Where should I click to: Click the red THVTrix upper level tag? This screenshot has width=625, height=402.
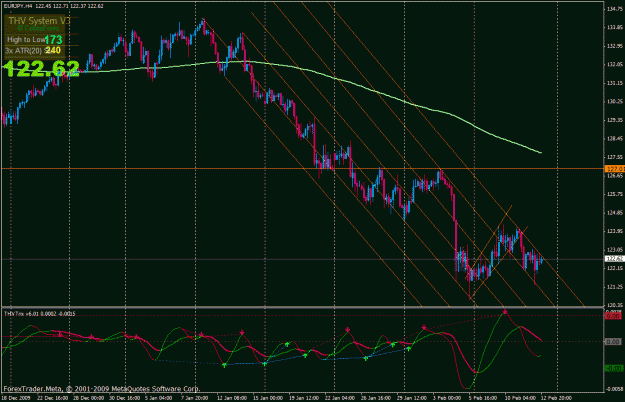coord(613,316)
